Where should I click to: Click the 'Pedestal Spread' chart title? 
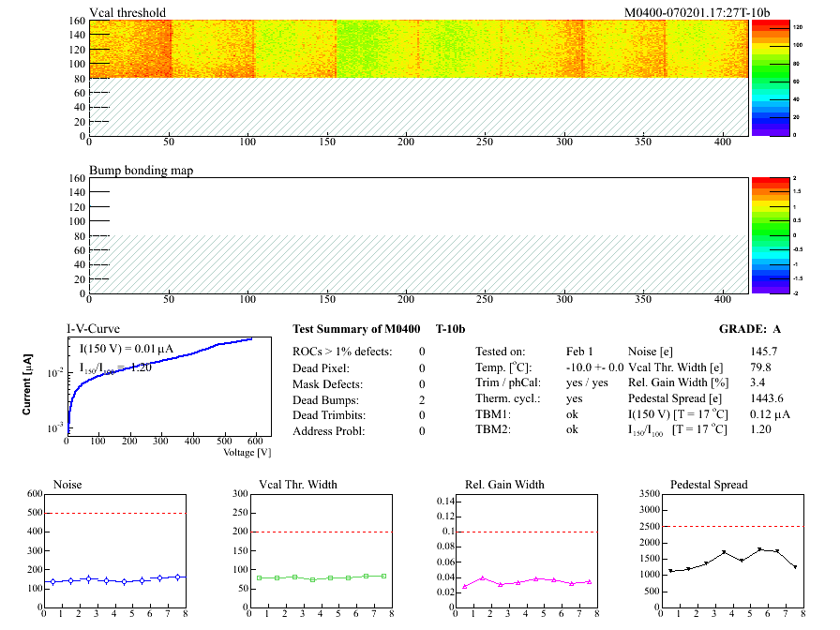(709, 485)
